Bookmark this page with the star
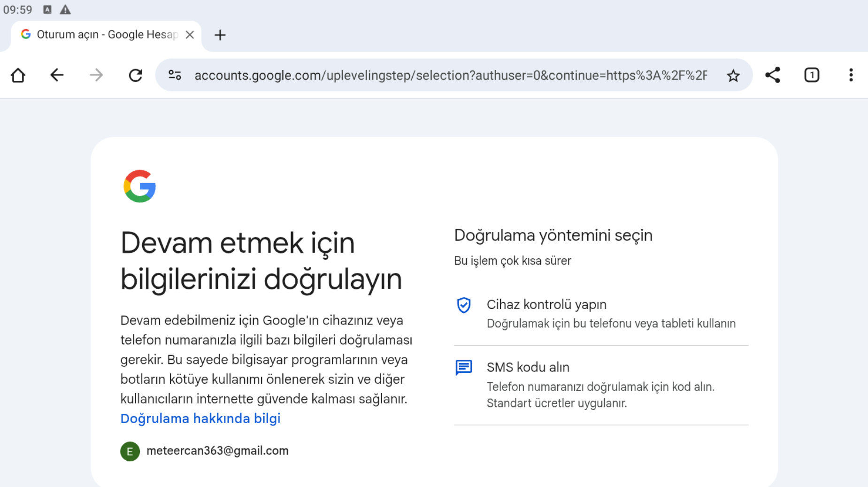Image resolution: width=868 pixels, height=487 pixels. (733, 75)
